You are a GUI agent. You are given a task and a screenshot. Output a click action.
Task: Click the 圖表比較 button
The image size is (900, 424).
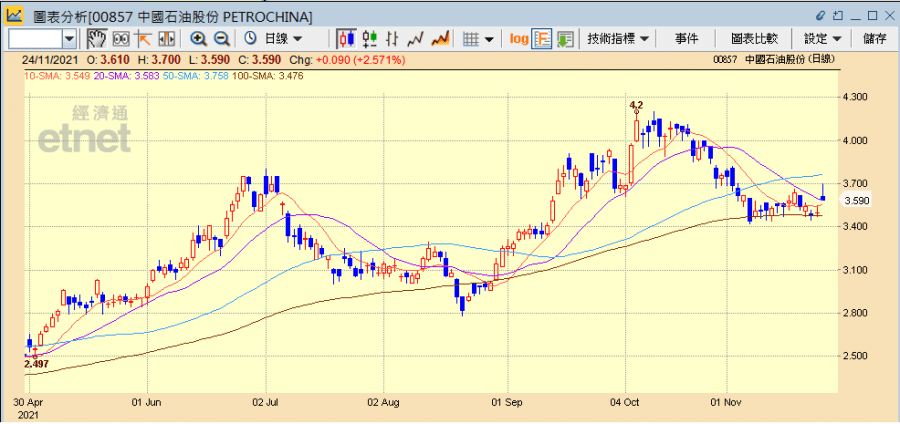tap(754, 38)
